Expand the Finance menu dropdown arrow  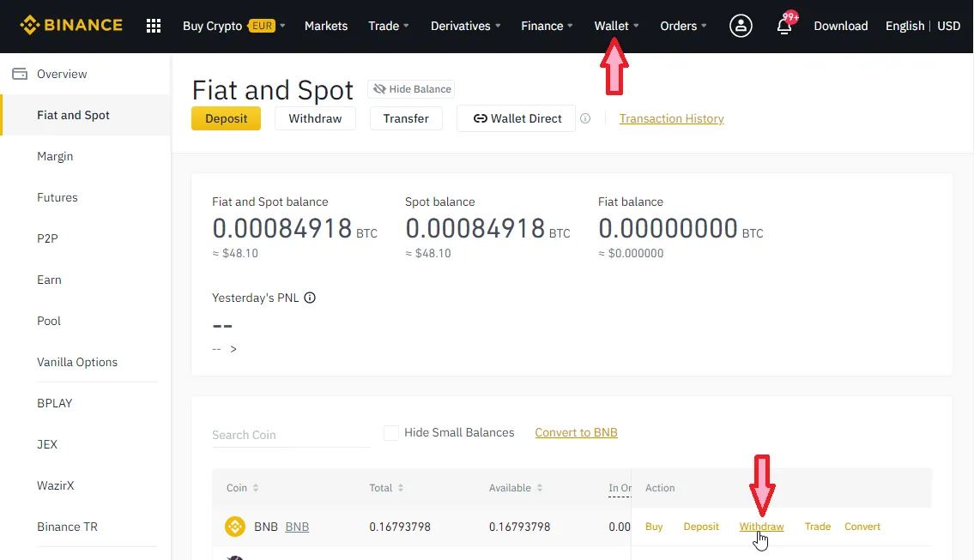click(x=570, y=26)
